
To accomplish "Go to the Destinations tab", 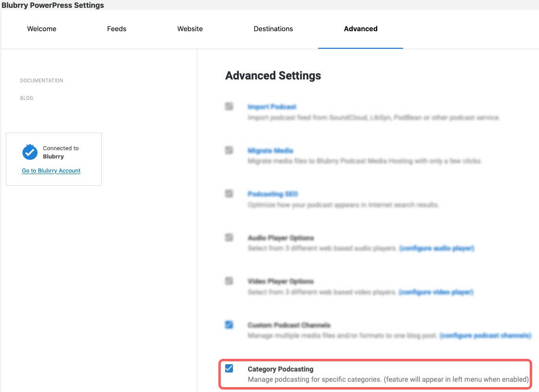I will coord(273,29).
